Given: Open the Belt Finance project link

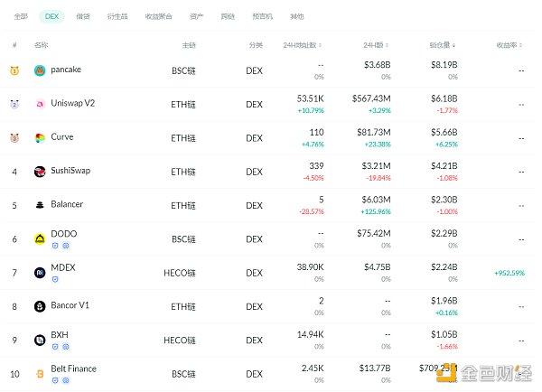Looking at the screenshot, I should (x=73, y=369).
